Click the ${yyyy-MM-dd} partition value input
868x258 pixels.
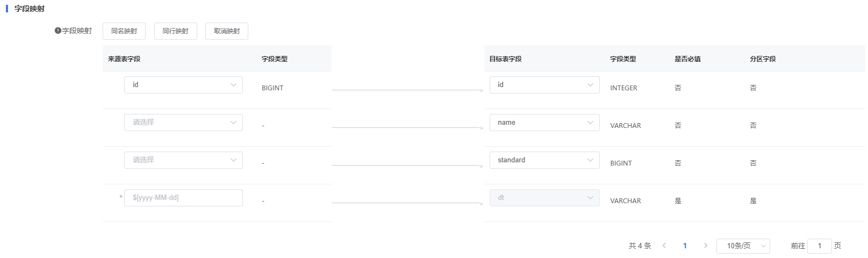pyautogui.click(x=183, y=198)
